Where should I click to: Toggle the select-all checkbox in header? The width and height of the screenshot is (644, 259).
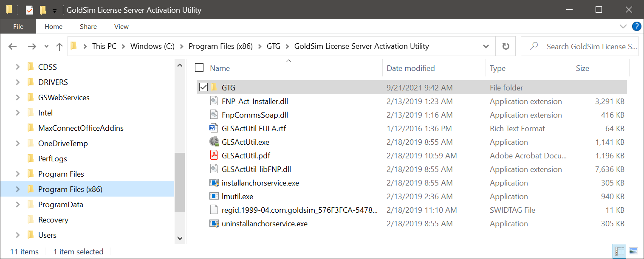[199, 68]
